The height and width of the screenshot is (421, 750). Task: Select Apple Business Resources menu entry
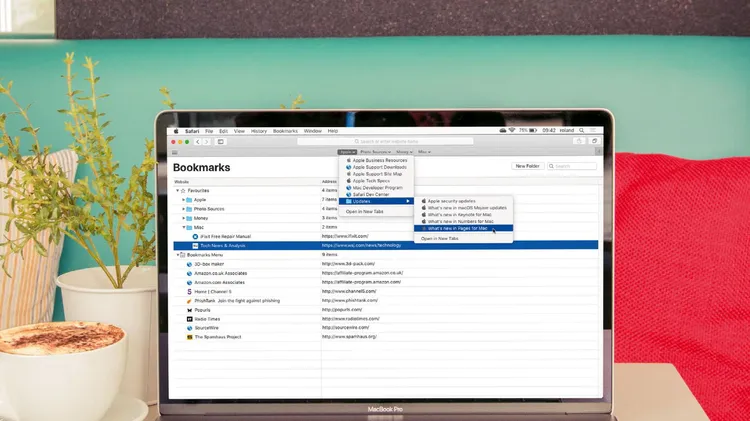pyautogui.click(x=376, y=160)
